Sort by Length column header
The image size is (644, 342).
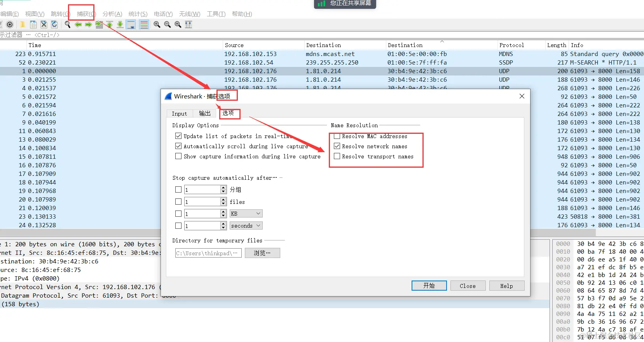557,45
